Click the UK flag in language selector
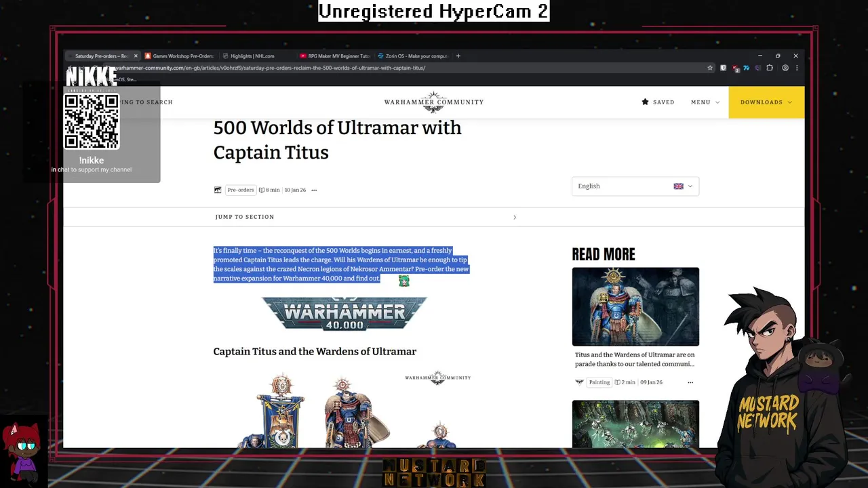This screenshot has width=868, height=488. (x=678, y=186)
